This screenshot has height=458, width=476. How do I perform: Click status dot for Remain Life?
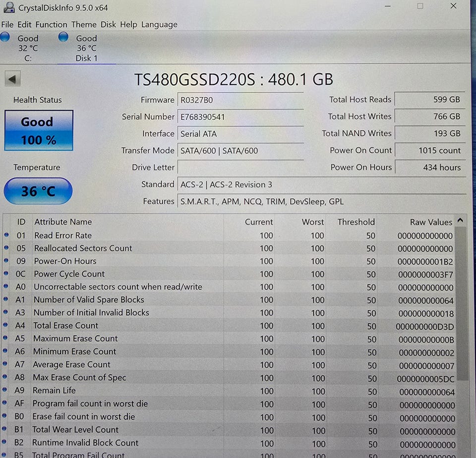(x=4, y=390)
